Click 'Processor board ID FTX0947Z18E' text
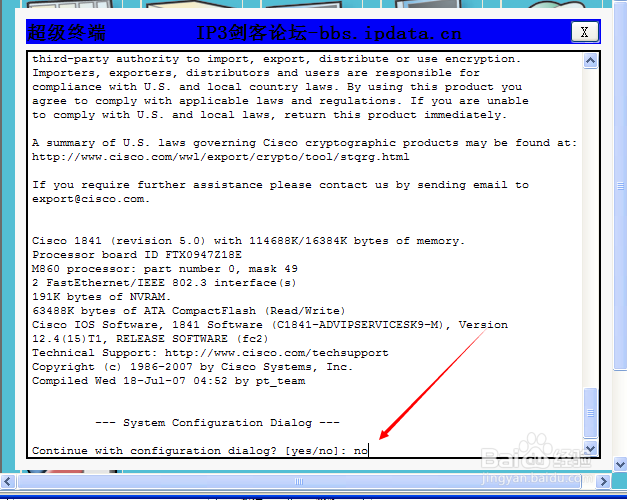 [137, 255]
